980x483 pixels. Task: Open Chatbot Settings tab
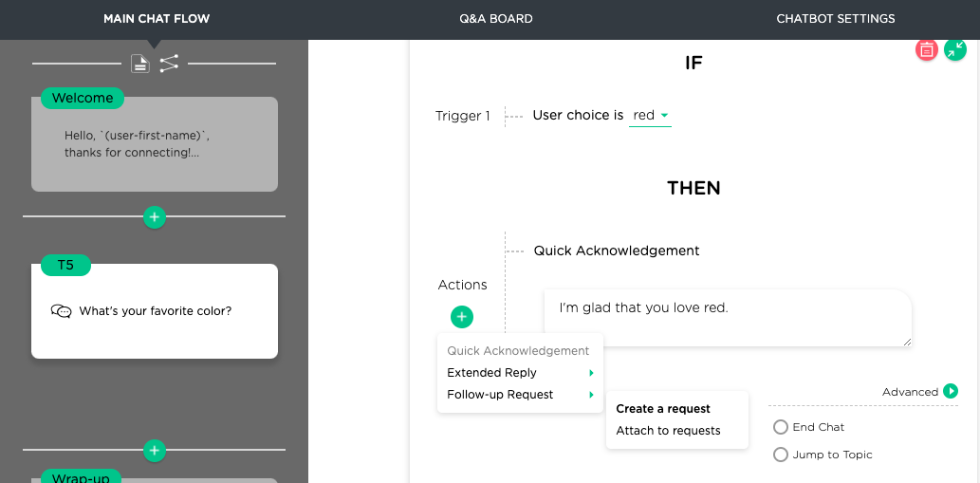835,19
